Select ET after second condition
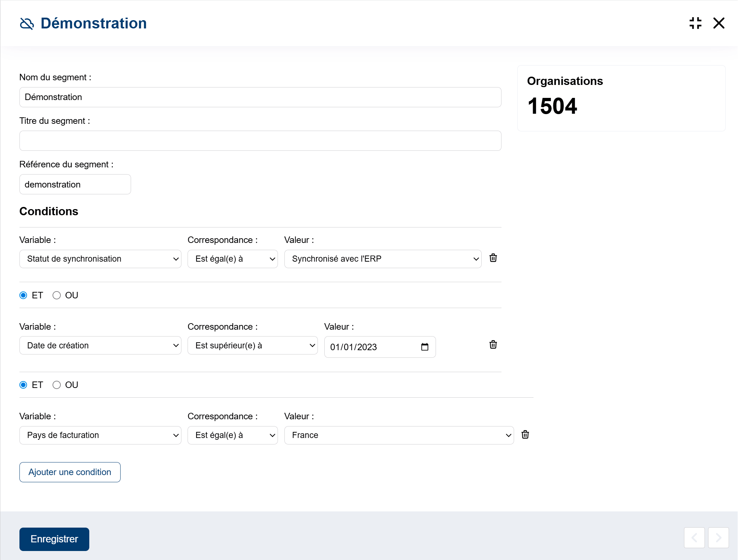 [23, 385]
